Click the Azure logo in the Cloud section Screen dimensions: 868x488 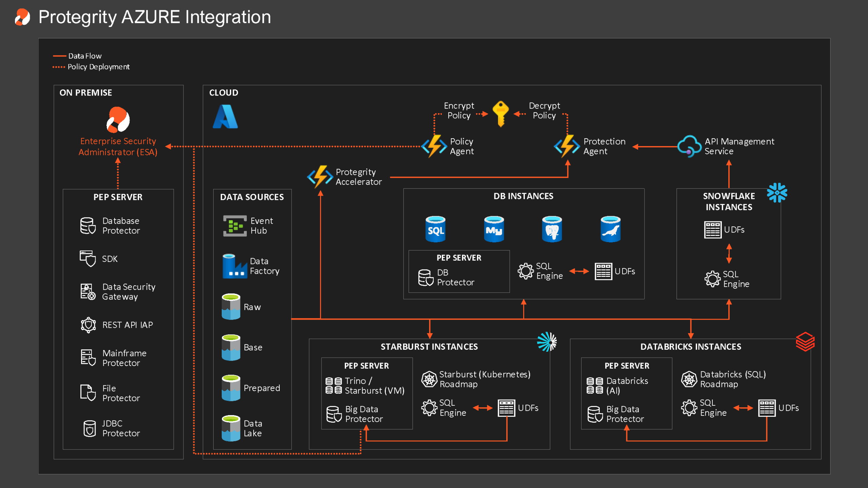coord(225,117)
